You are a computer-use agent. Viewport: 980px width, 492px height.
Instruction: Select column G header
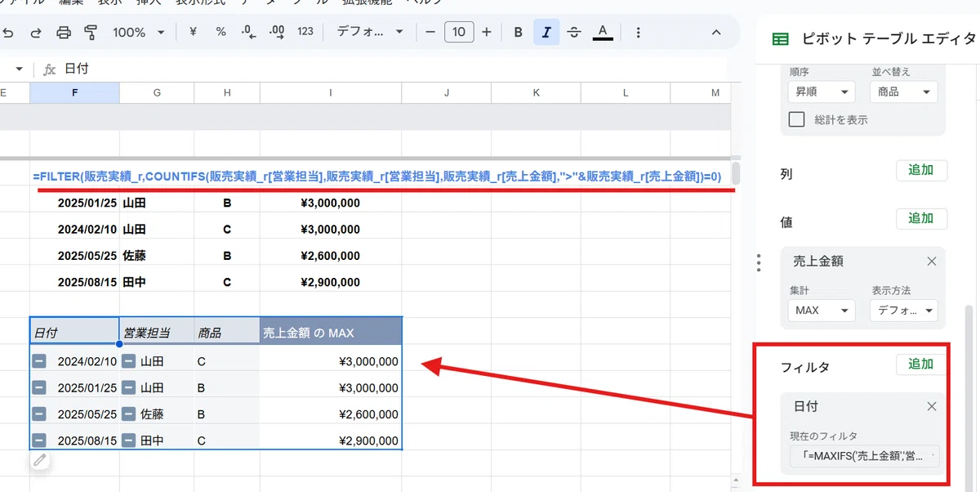(x=157, y=93)
